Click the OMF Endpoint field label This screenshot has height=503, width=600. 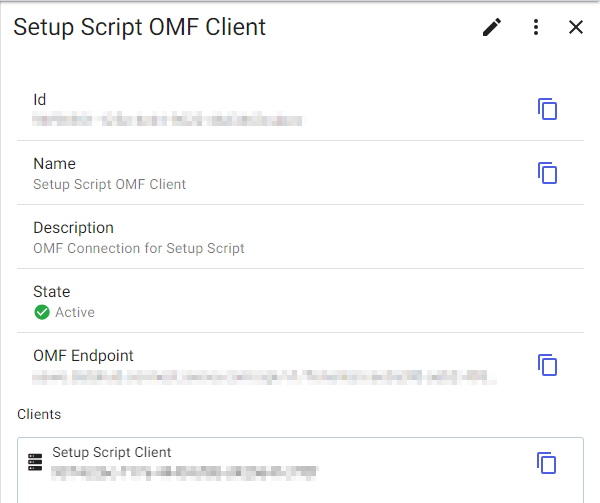(83, 356)
